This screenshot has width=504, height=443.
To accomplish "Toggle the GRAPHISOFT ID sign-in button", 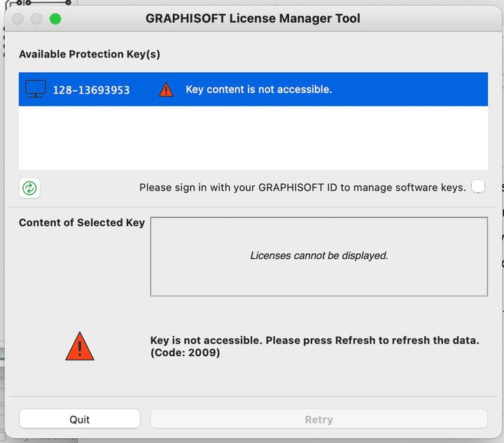I will click(x=478, y=186).
